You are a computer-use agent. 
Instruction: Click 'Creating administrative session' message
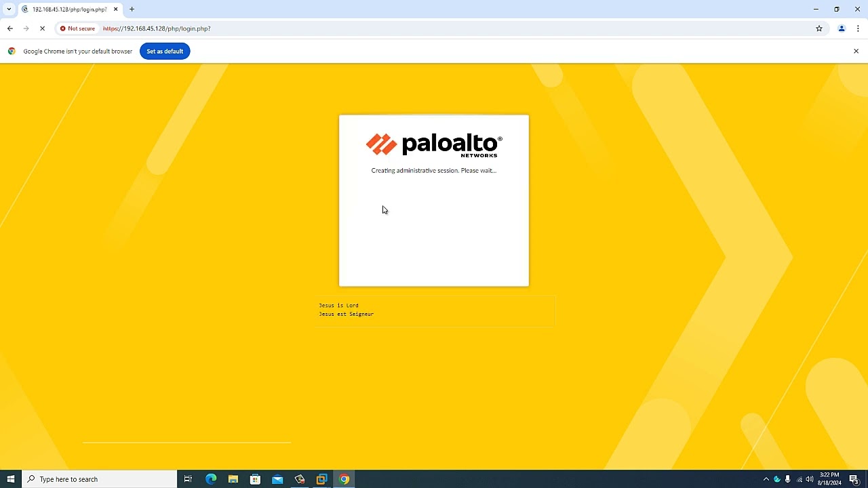pyautogui.click(x=433, y=171)
